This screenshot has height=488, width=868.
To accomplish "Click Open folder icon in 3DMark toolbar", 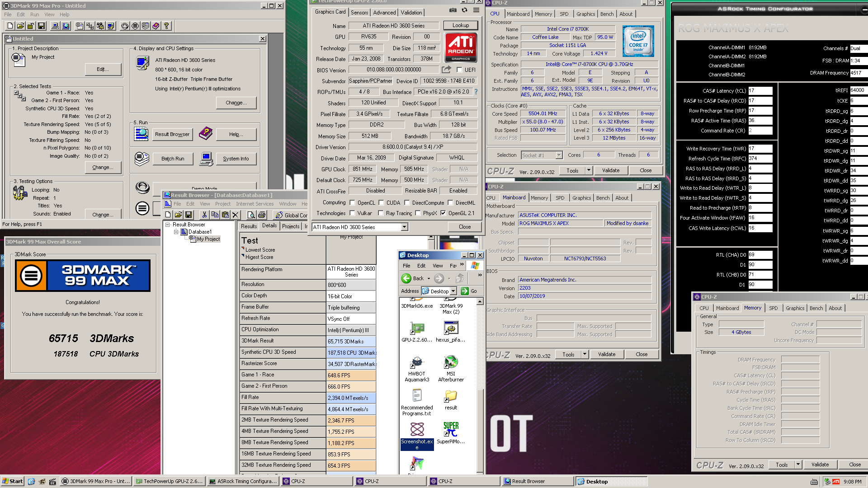I will (20, 26).
